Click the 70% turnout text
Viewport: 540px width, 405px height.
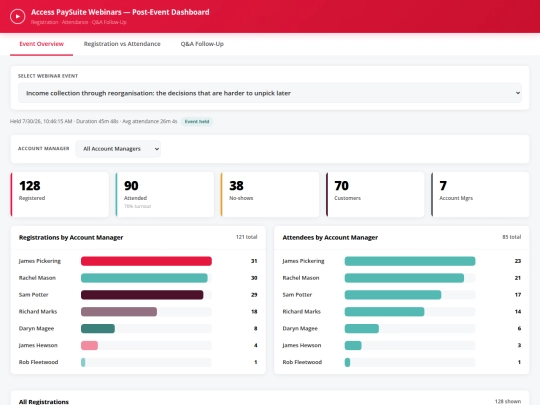(x=137, y=206)
